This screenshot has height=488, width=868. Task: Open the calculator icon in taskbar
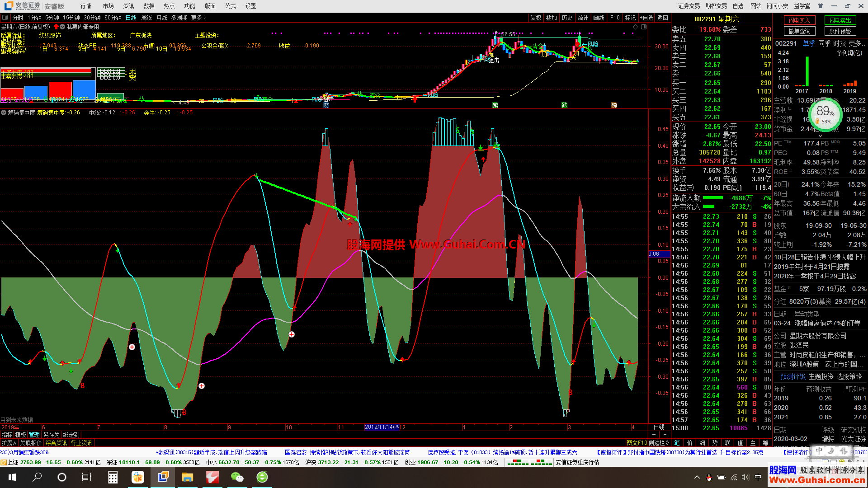click(x=113, y=477)
